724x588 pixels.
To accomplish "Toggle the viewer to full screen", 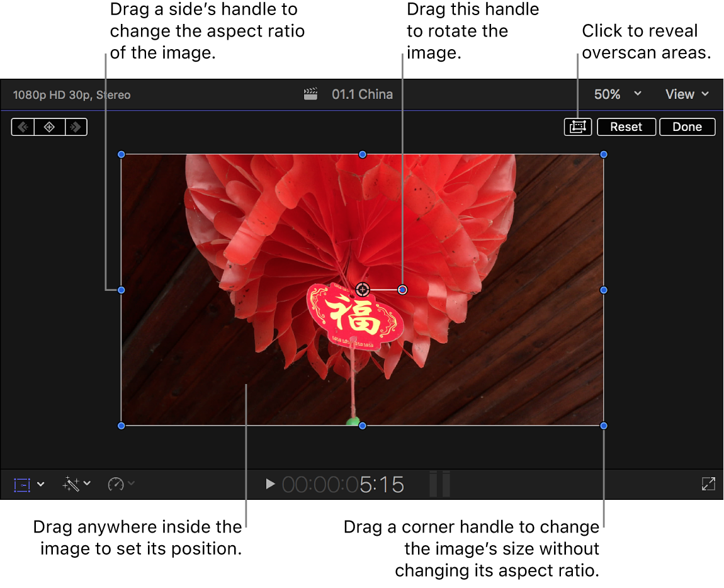I will point(708,484).
